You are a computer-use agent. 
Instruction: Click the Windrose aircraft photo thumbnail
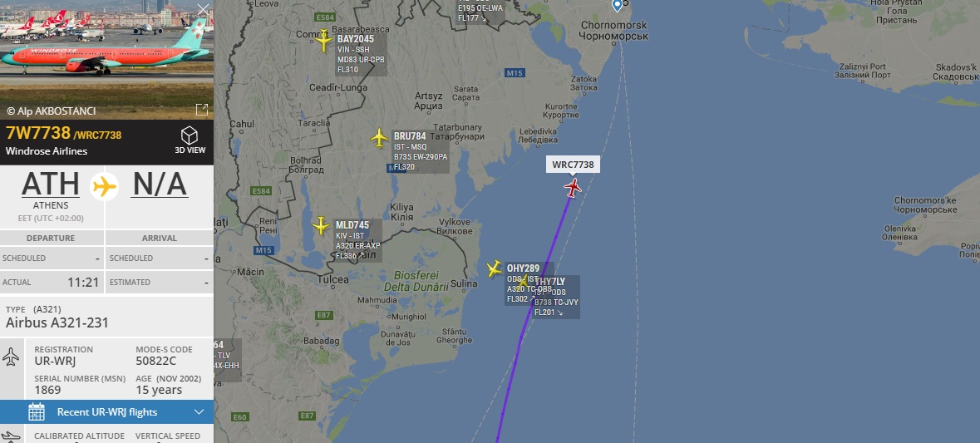click(107, 59)
